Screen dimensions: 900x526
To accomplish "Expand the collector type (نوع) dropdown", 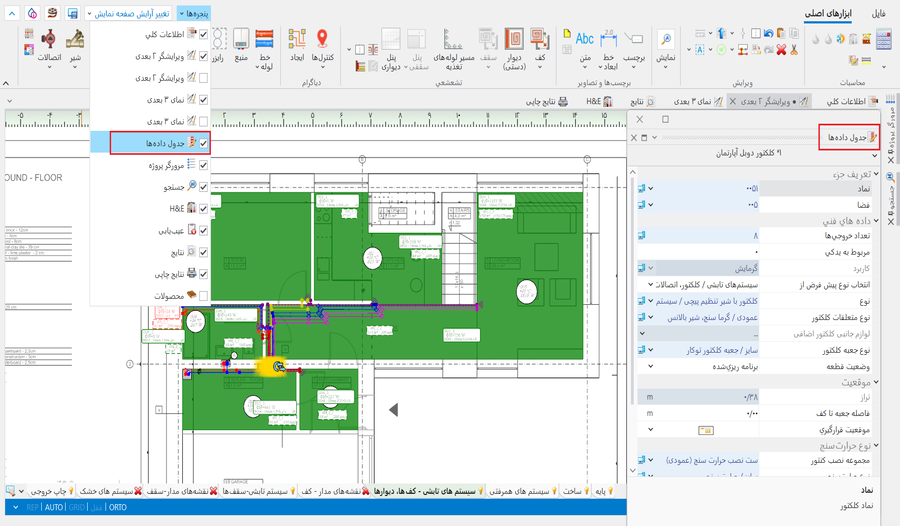I will click(x=651, y=301).
